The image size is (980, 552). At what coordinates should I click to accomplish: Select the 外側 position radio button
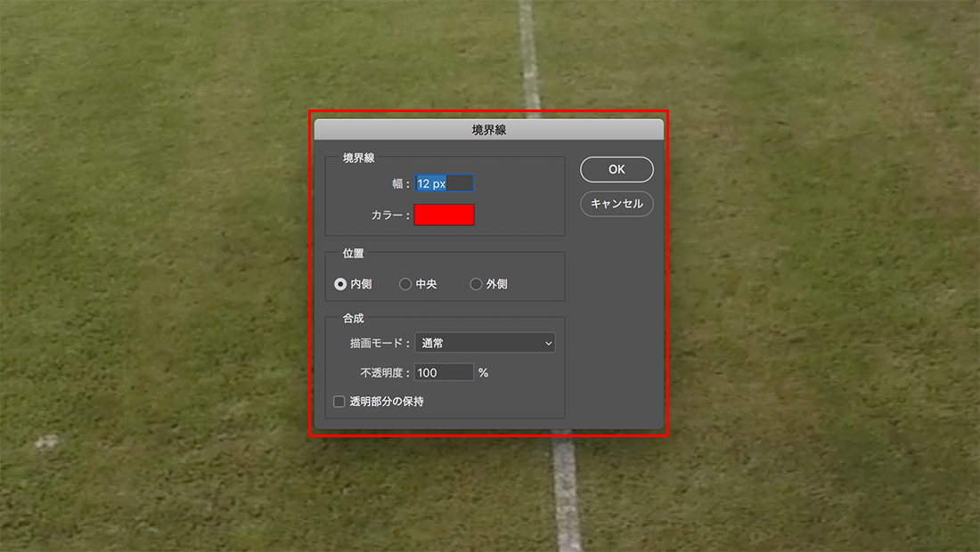pyautogui.click(x=476, y=284)
